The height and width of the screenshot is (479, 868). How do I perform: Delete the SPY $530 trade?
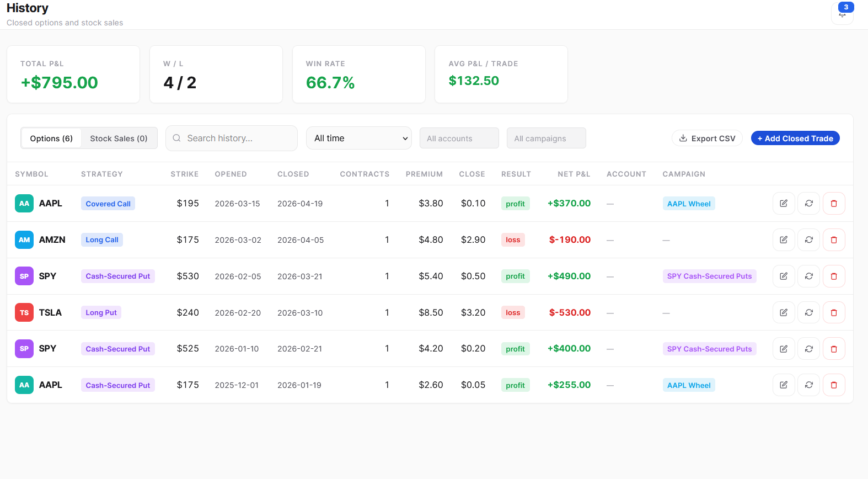pyautogui.click(x=834, y=276)
